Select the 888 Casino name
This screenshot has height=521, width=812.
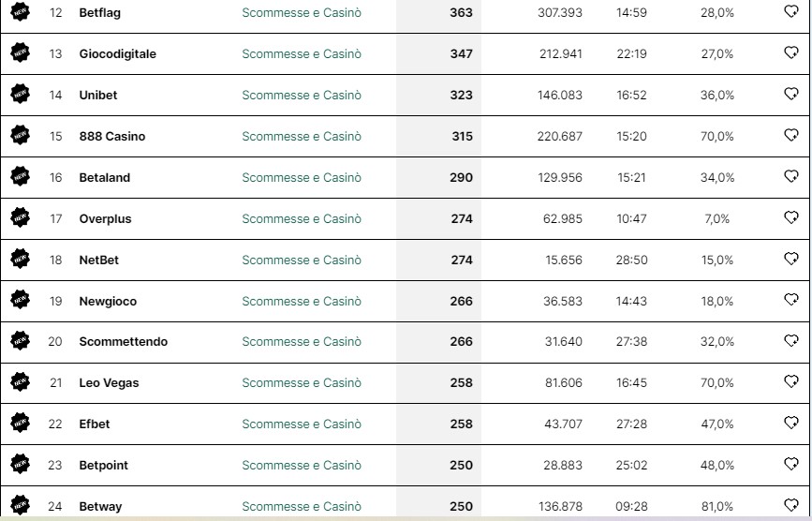112,136
